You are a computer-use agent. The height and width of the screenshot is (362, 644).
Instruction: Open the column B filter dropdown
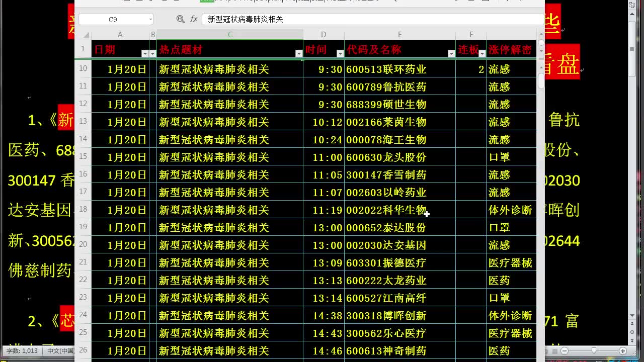click(x=153, y=53)
